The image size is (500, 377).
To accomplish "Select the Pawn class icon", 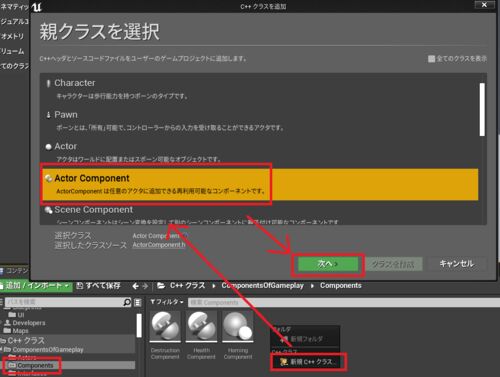I will pos(49,115).
